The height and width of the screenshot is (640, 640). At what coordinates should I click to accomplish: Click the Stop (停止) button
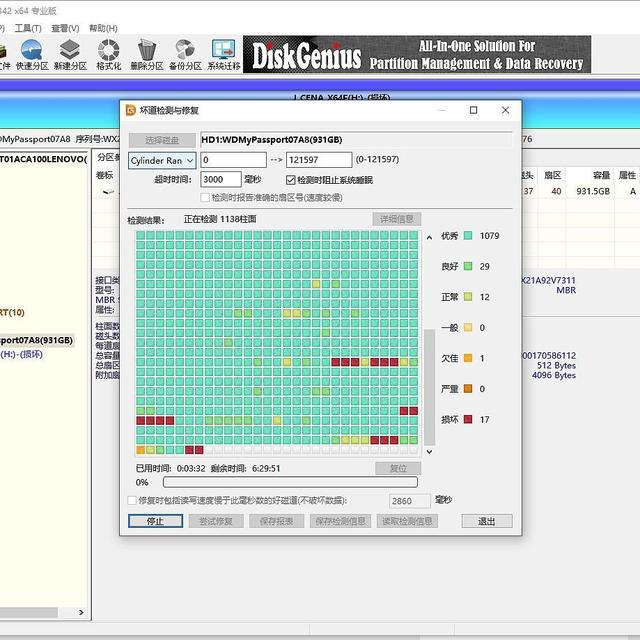(156, 521)
